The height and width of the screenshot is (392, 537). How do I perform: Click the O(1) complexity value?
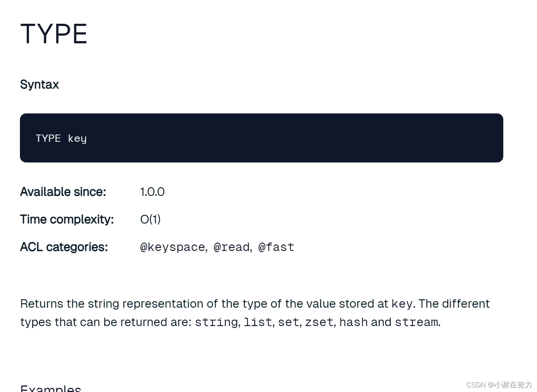151,219
